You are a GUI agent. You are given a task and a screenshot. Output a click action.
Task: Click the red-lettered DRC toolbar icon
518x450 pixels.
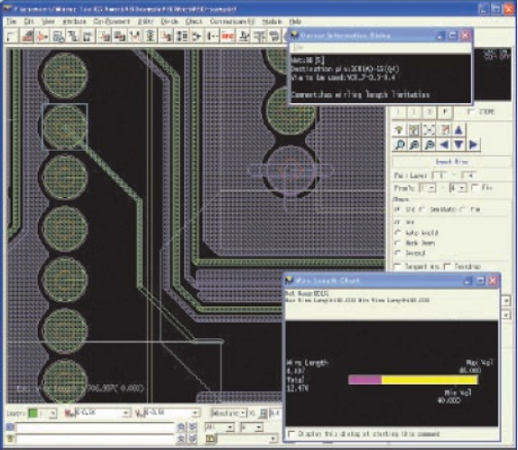[228, 36]
